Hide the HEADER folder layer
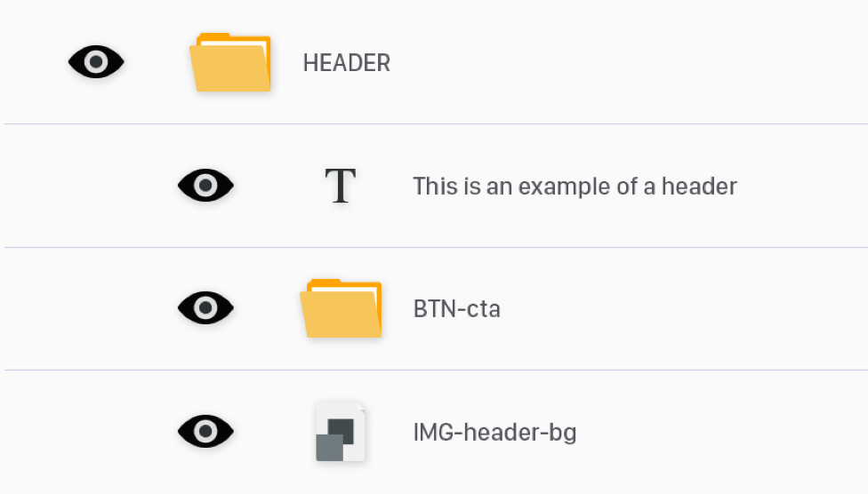Image resolution: width=868 pixels, height=494 pixels. (97, 62)
